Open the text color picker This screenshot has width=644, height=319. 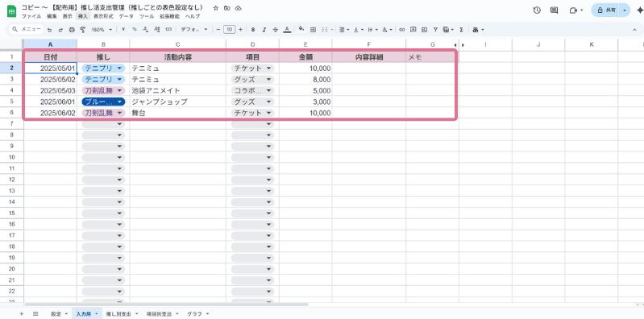tap(287, 30)
